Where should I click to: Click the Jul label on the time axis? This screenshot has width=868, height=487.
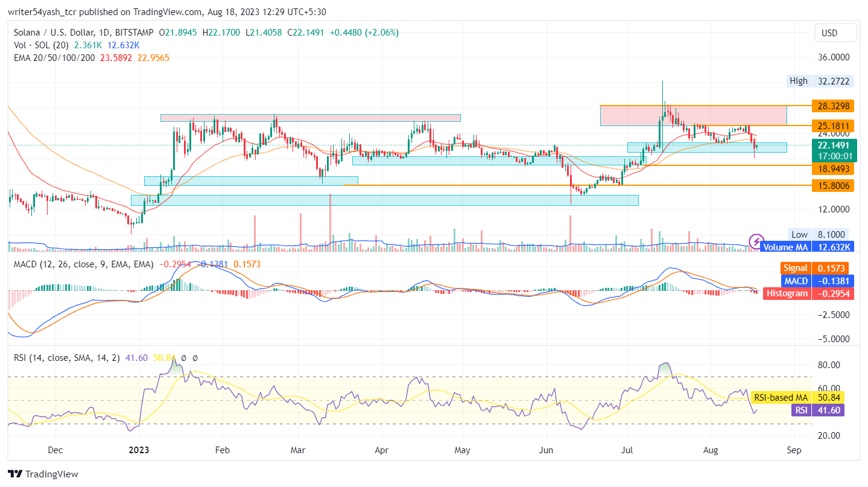tap(627, 450)
